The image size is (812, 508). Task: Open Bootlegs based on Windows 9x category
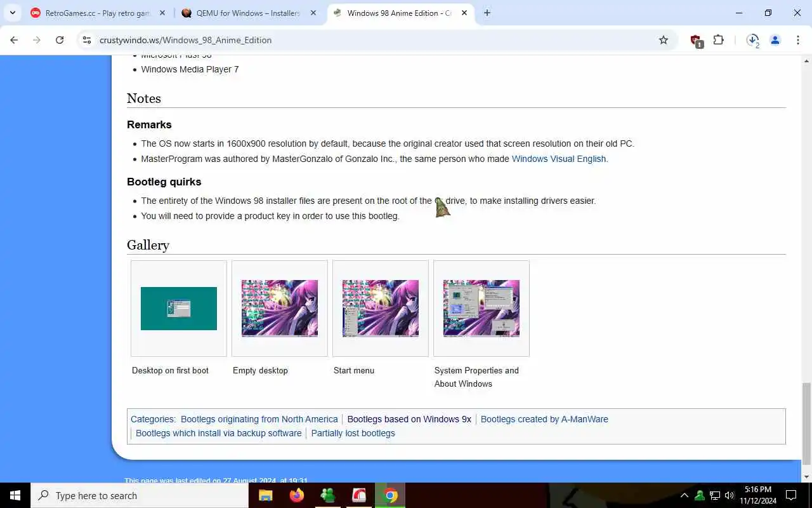click(409, 419)
